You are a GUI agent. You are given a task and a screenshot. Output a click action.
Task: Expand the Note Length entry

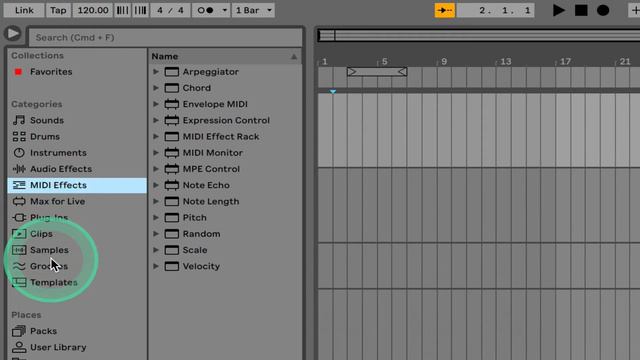click(x=156, y=201)
